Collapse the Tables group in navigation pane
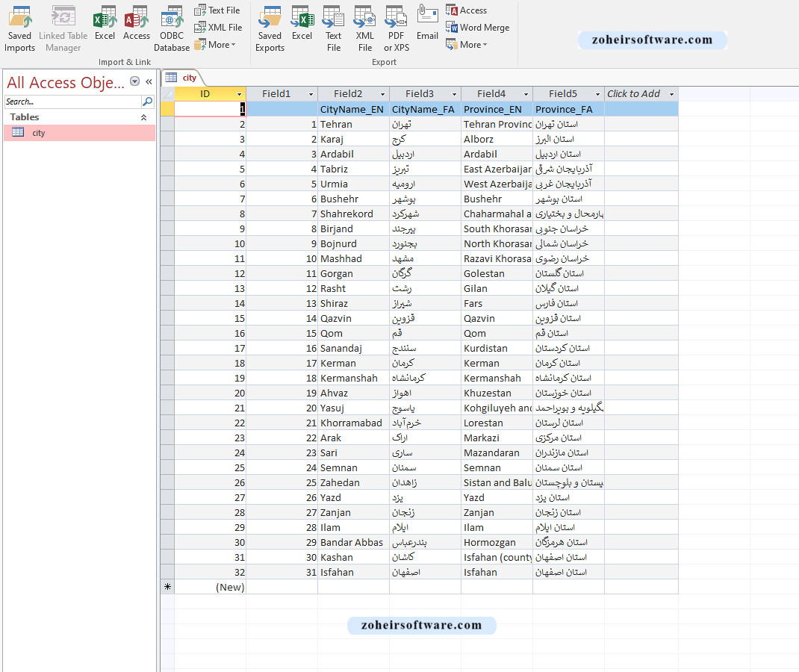The width and height of the screenshot is (799, 672). [x=143, y=117]
